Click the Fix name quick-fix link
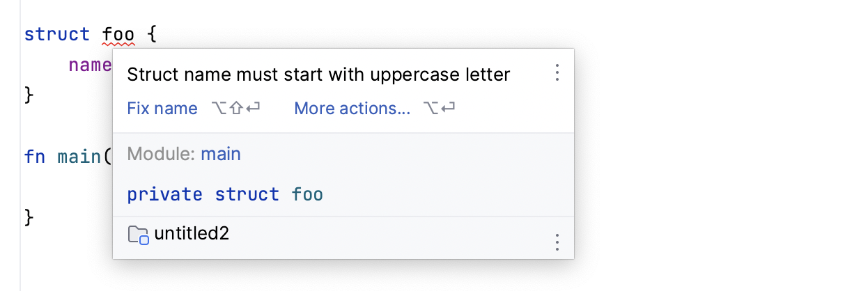 click(x=162, y=109)
